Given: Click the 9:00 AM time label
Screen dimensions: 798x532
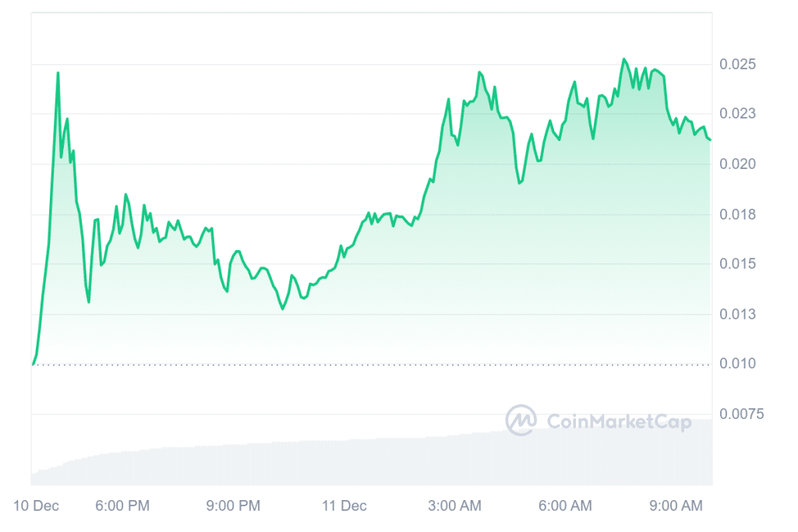Looking at the screenshot, I should click(677, 506).
